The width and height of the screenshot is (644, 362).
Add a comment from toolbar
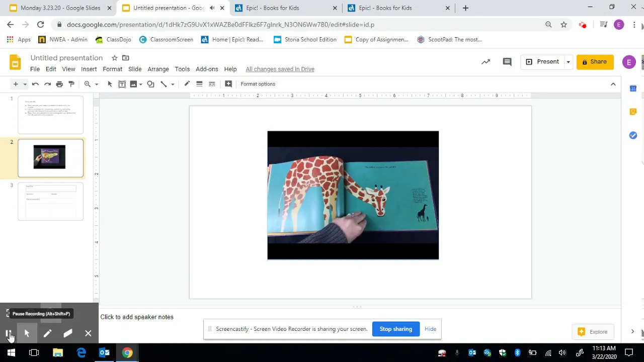[x=228, y=84]
